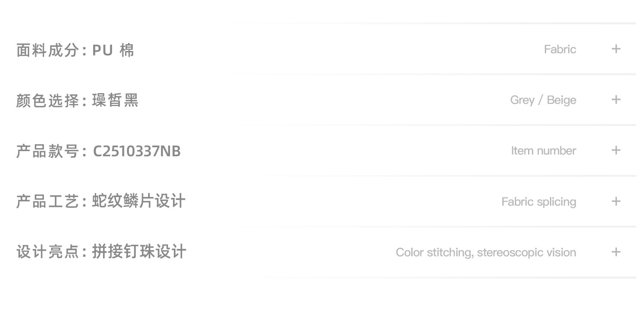The image size is (644, 316).
Task: Click the Grey / Beige caption
Action: (543, 100)
